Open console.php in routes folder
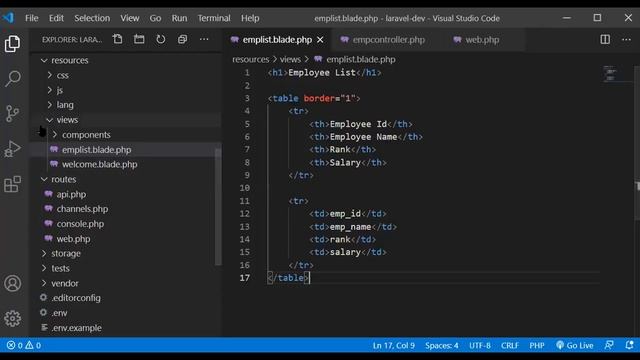 pos(80,224)
